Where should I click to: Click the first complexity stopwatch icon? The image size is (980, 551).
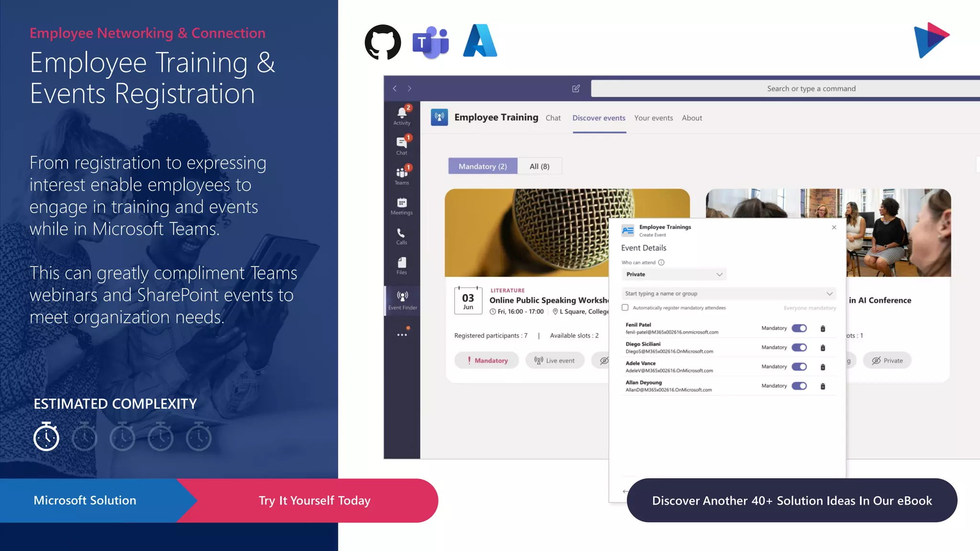coord(46,436)
